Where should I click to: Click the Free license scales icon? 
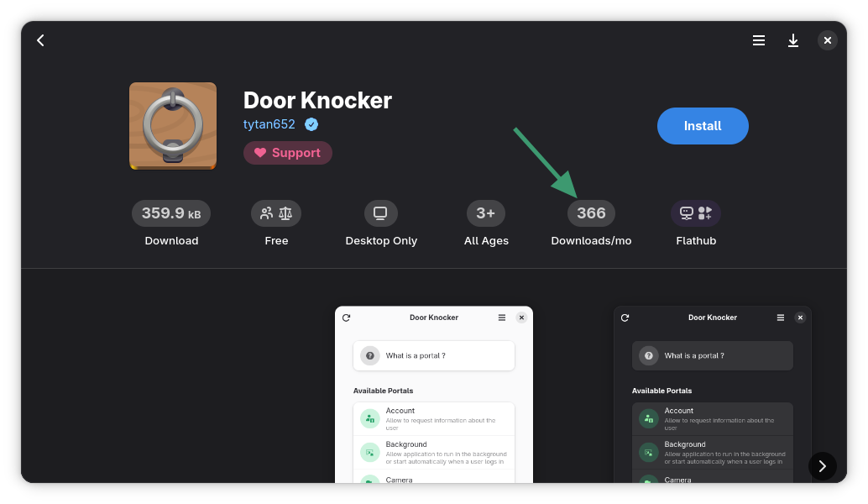[276, 213]
